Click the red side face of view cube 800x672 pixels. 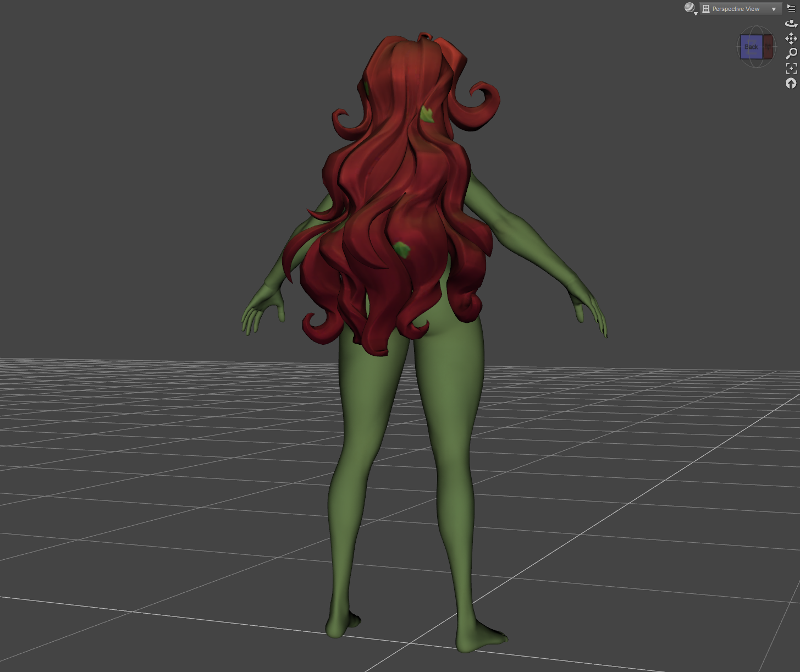(x=768, y=47)
